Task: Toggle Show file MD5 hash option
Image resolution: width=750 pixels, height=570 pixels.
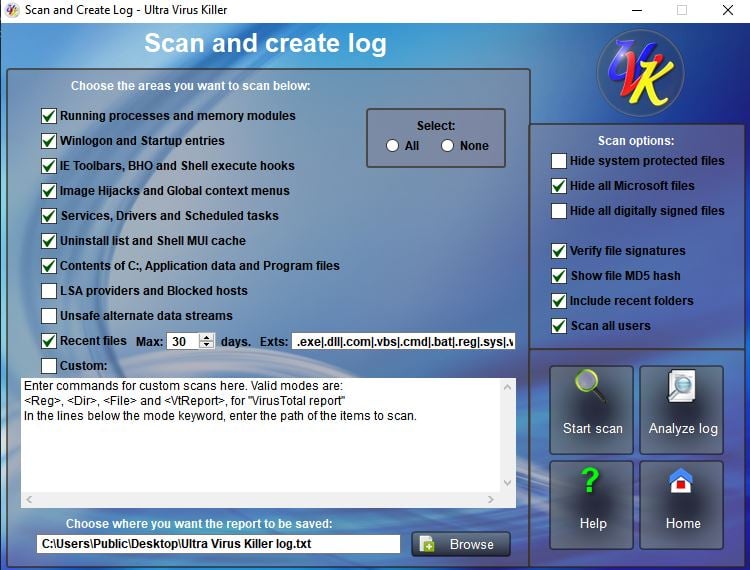Action: (559, 275)
